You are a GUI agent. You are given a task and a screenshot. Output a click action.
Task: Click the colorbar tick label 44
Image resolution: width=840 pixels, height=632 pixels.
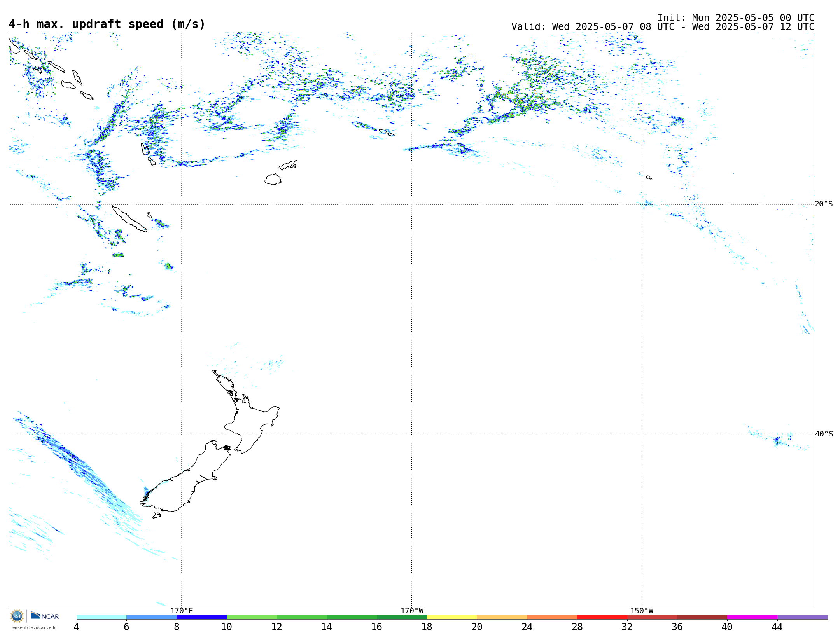777,627
